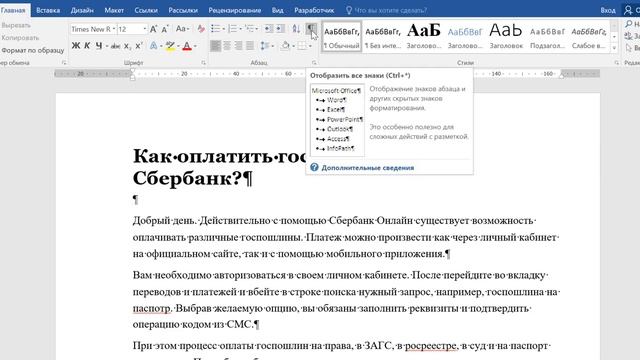Open the Дополнительные сведения link in tooltip
The width and height of the screenshot is (640, 360).
368,168
